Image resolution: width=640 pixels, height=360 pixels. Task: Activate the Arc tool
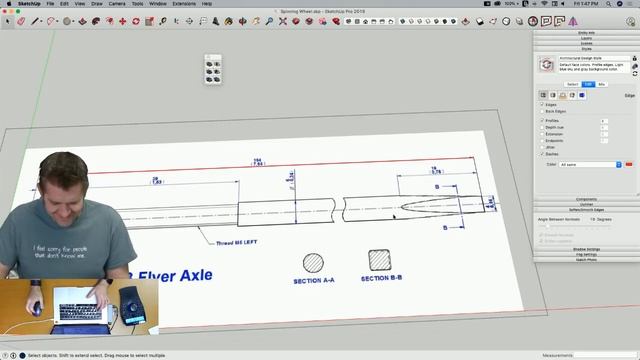pyautogui.click(x=51, y=21)
